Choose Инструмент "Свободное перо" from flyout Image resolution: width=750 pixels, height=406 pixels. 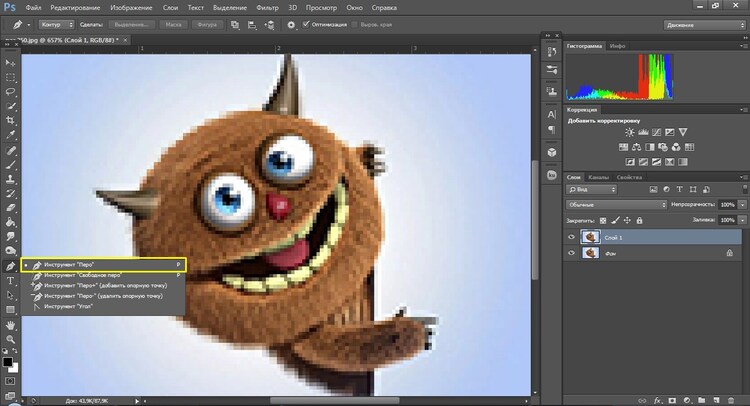coord(103,275)
